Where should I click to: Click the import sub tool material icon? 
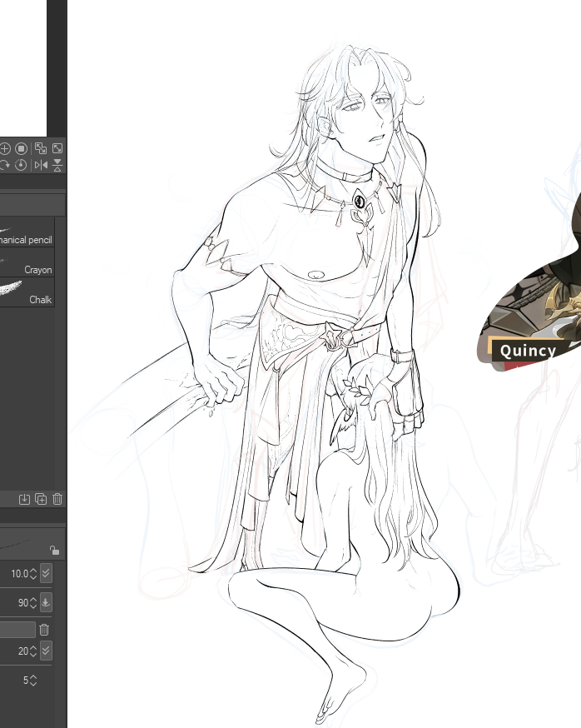coord(24,499)
